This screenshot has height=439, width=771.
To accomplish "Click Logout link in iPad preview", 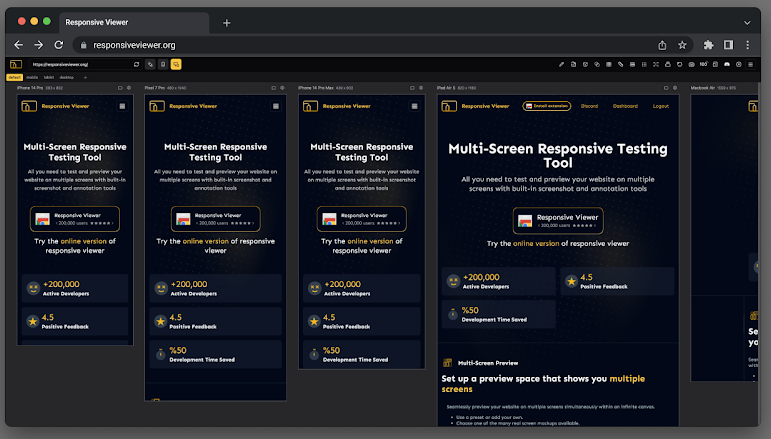I will click(x=660, y=106).
